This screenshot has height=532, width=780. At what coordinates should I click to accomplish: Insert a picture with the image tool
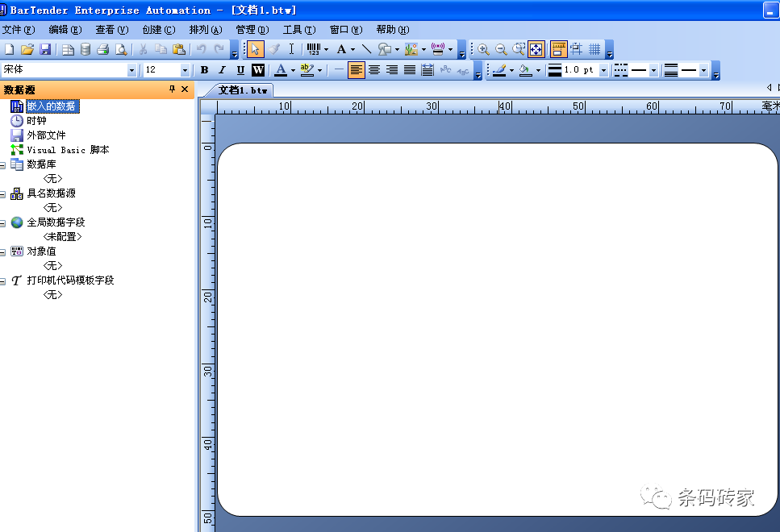pos(411,49)
